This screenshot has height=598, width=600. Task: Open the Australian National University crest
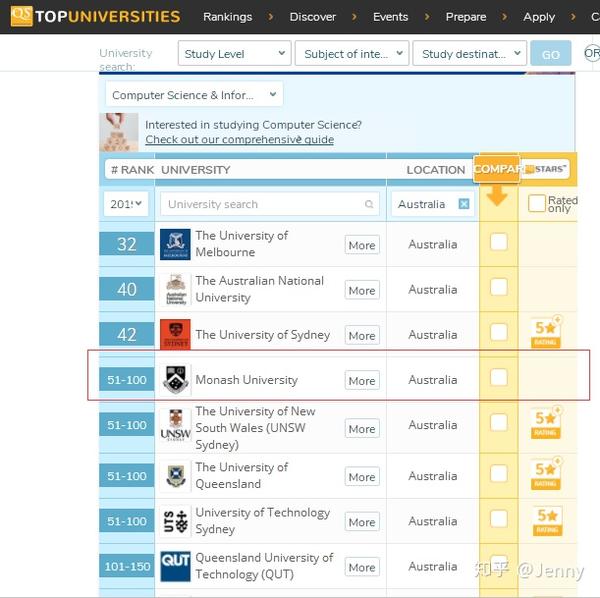pyautogui.click(x=175, y=289)
